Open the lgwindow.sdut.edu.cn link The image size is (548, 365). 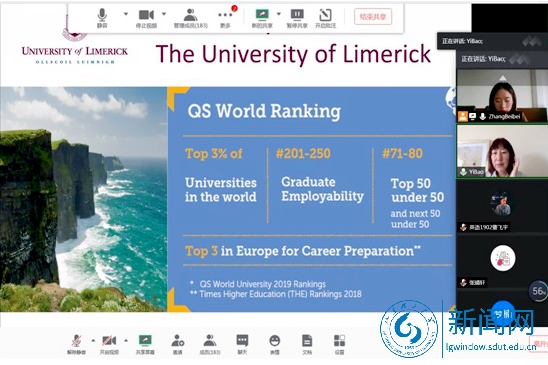point(491,347)
